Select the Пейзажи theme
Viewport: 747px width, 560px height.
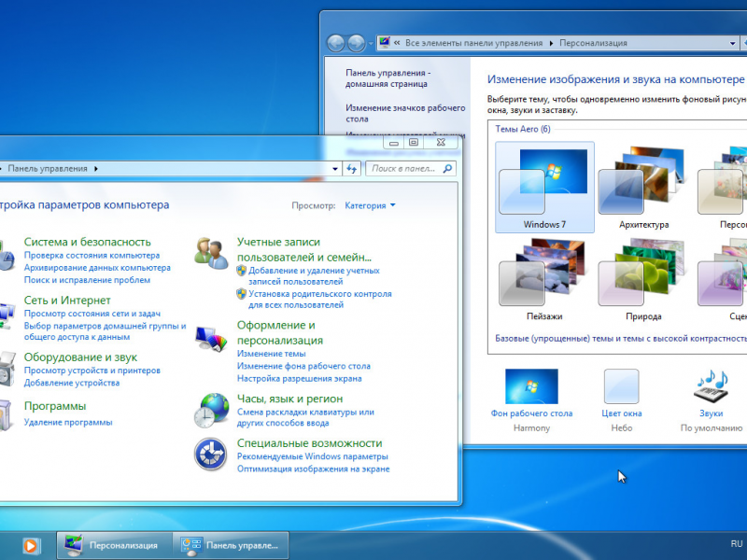pyautogui.click(x=544, y=280)
